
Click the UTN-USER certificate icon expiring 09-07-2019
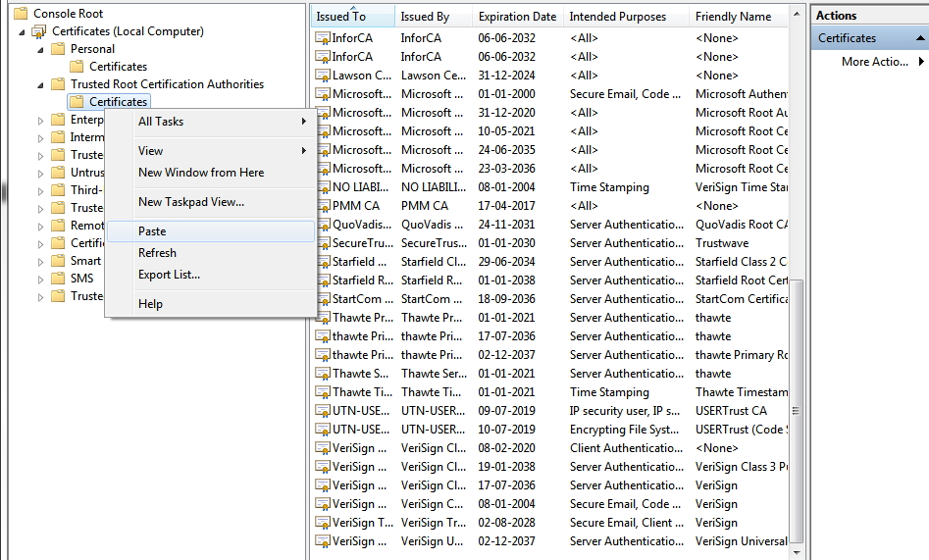coord(323,411)
